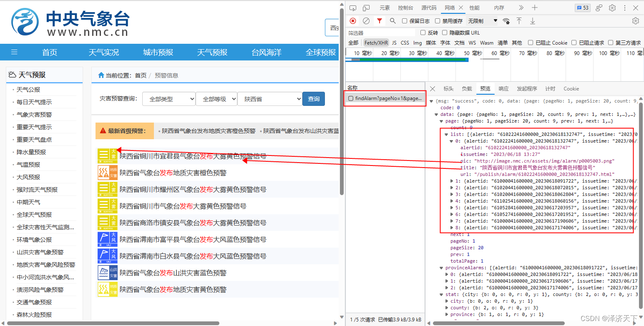Click the import HAR upload arrow
644x326 pixels.
coord(519,21)
